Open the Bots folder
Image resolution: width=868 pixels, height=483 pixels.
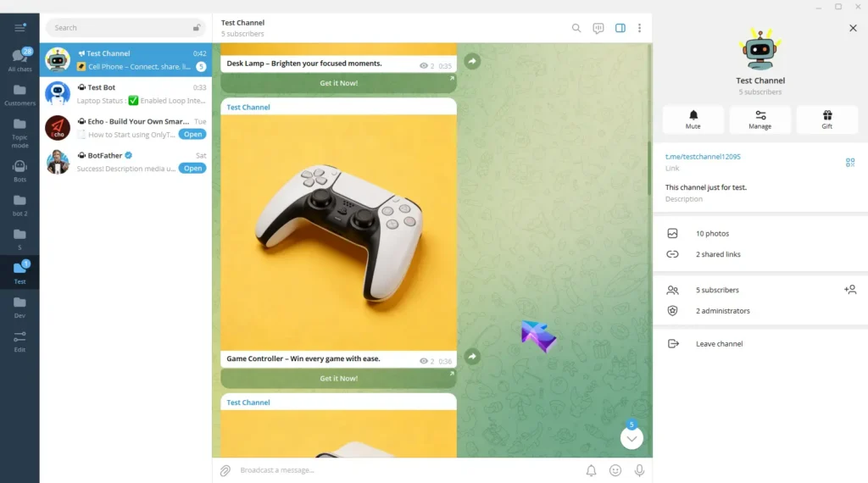point(19,171)
